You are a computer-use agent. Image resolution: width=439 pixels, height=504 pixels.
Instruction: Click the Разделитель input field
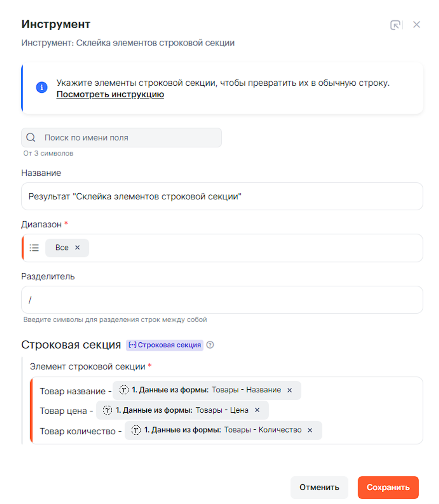(x=222, y=300)
